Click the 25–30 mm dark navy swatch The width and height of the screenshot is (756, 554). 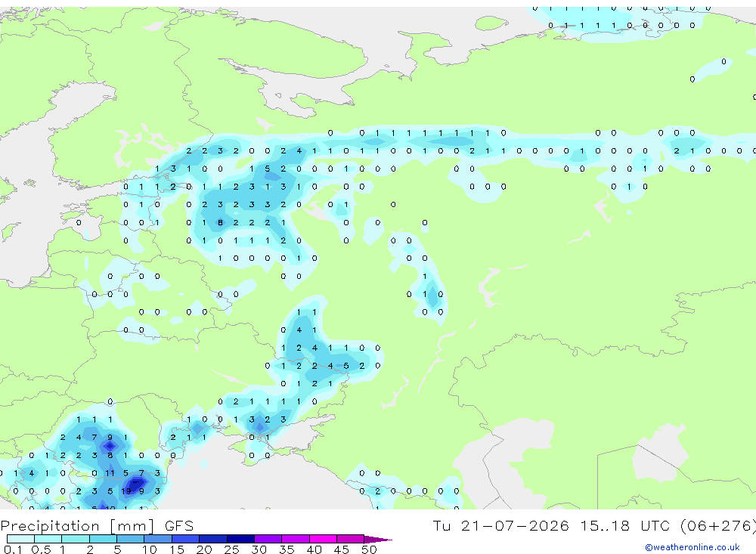point(240,539)
